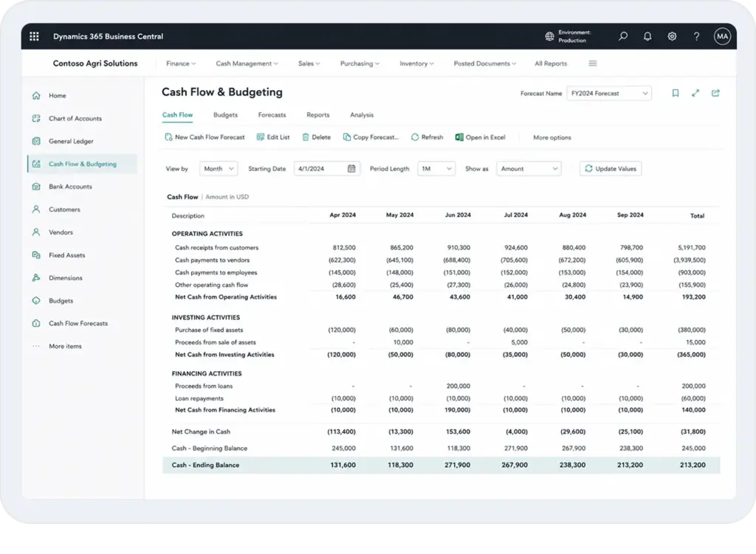Expand the Cash Management menu

coord(247,63)
